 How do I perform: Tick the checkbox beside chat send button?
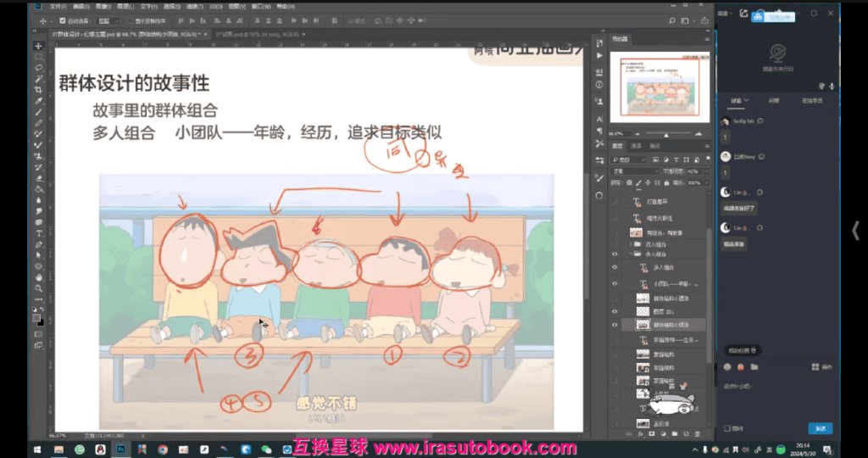(726, 428)
